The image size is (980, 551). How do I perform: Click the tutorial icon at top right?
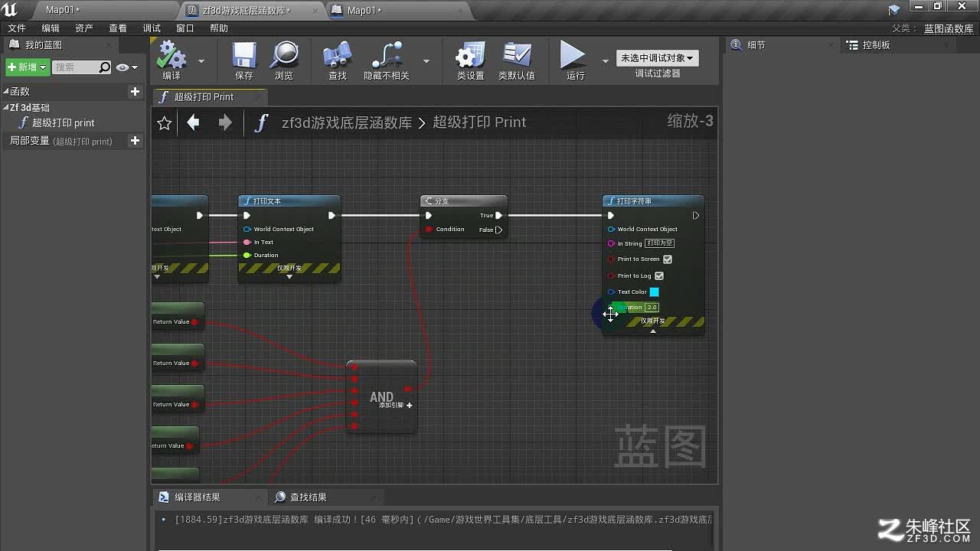tap(894, 10)
